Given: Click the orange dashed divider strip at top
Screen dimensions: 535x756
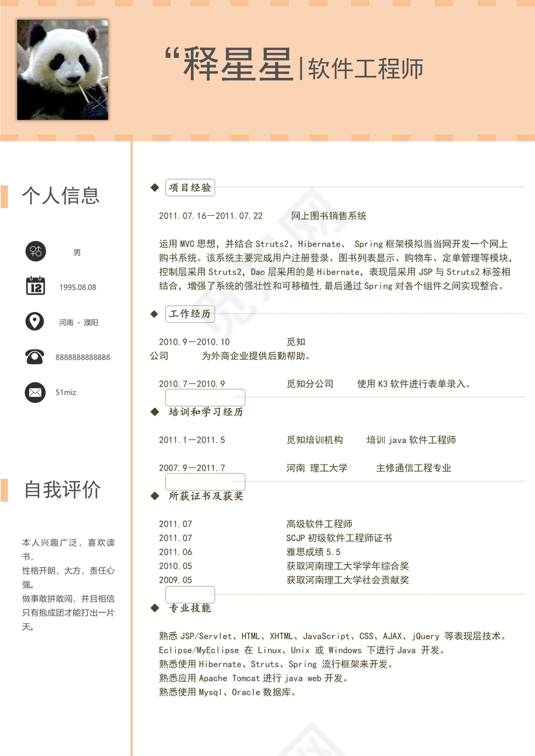Looking at the screenshot, I should pyautogui.click(x=267, y=135).
